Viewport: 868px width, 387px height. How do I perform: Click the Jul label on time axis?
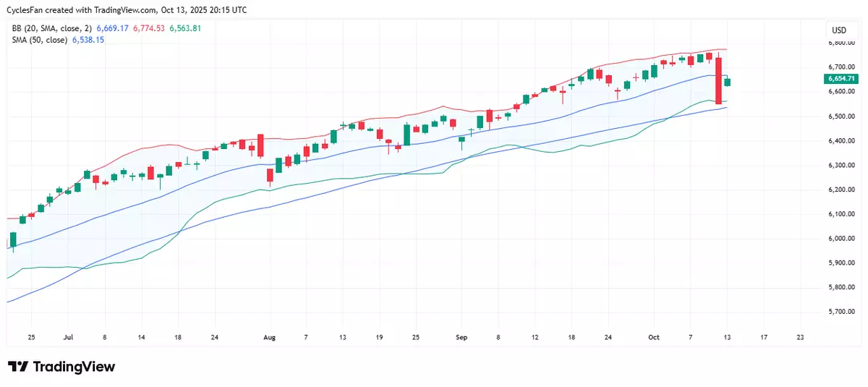point(68,337)
